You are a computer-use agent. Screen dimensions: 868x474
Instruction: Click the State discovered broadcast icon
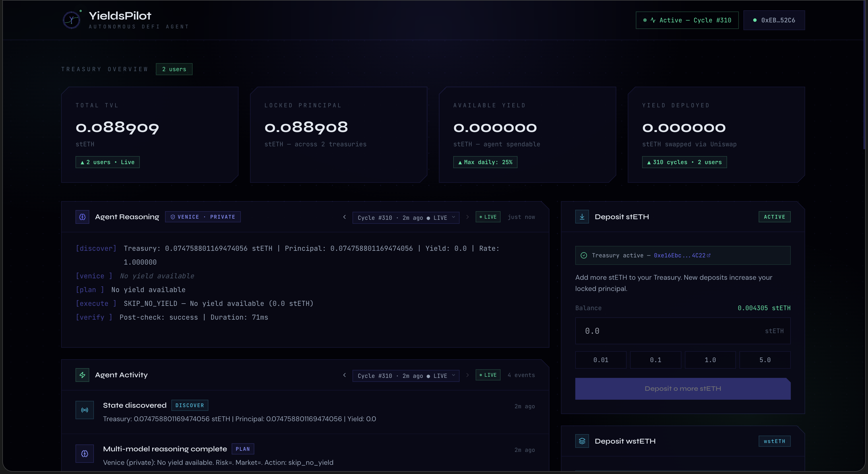pyautogui.click(x=85, y=410)
